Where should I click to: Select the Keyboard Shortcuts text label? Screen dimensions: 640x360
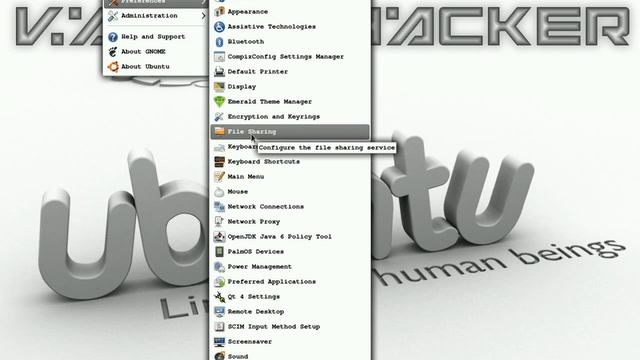coord(264,162)
